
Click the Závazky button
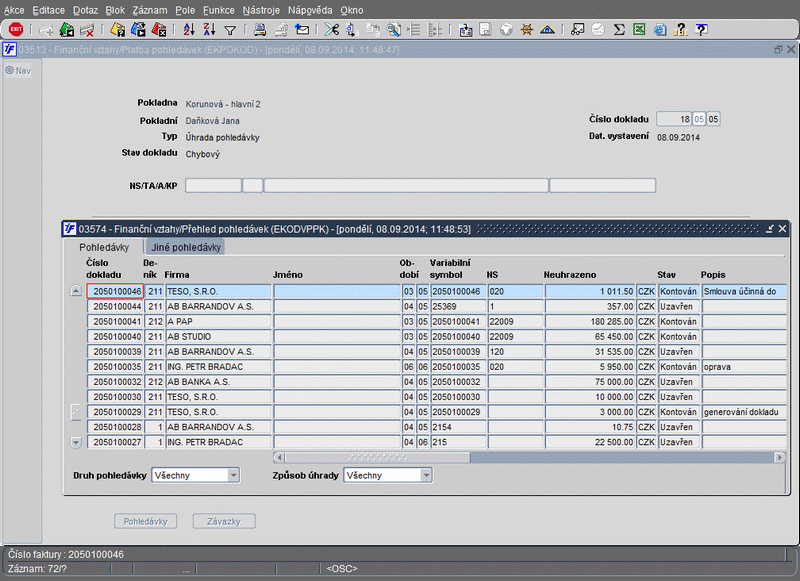click(x=224, y=521)
